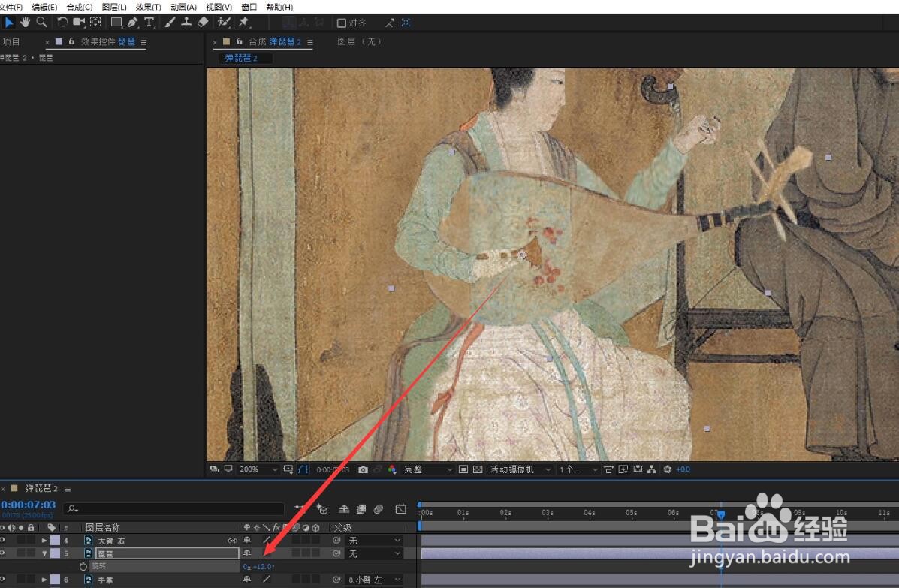899x588 pixels.
Task: Select the Pen tool
Action: point(133,23)
